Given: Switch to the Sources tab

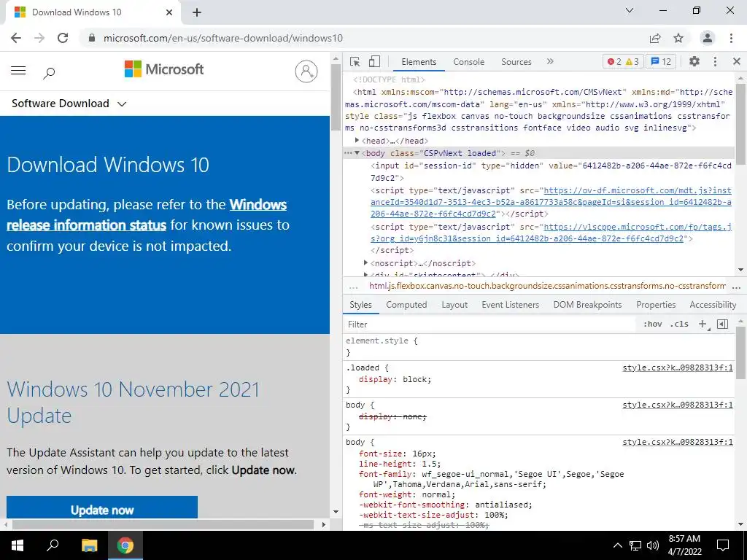Looking at the screenshot, I should (516, 62).
